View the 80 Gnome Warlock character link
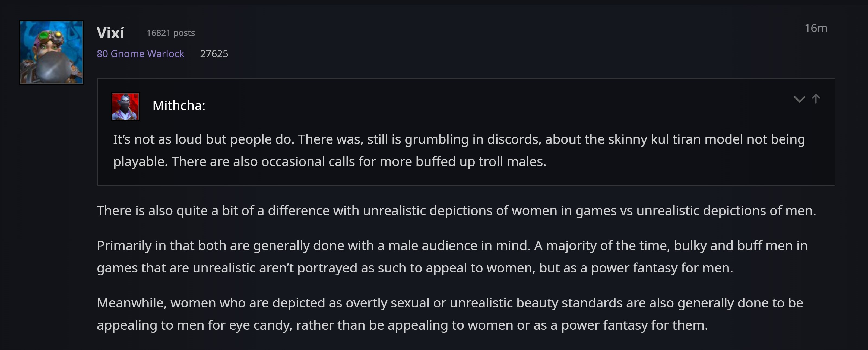The width and height of the screenshot is (868, 350). click(x=141, y=54)
